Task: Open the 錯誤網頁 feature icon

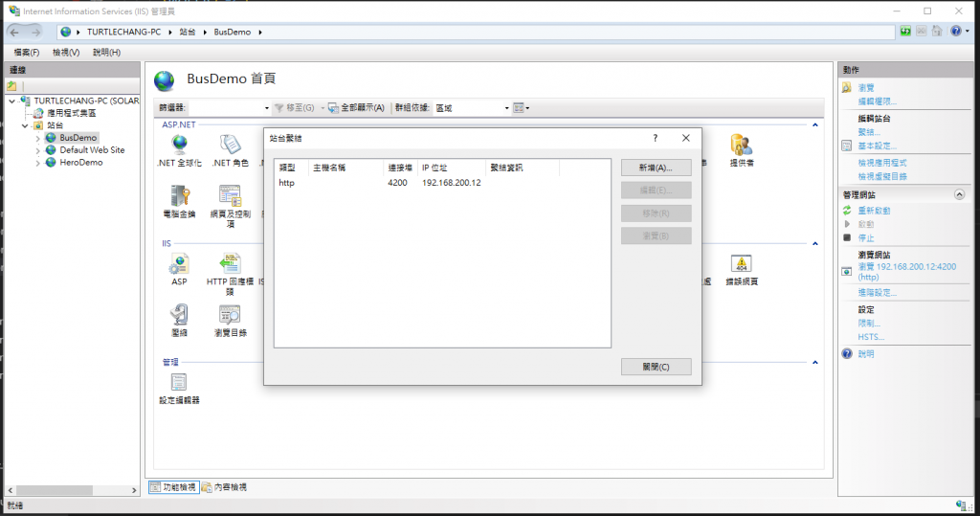Action: point(742,270)
